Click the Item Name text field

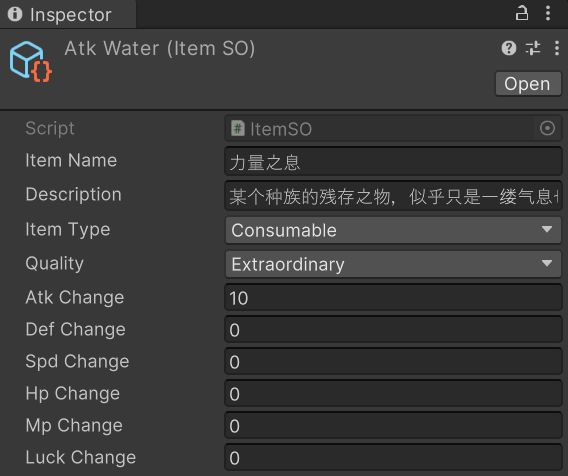coord(393,162)
